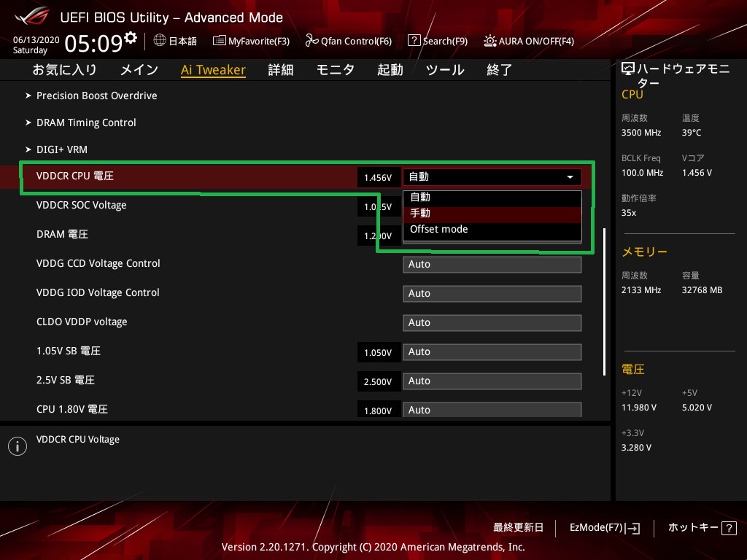Click the 1.456V current value box
747x560 pixels.
coord(379,178)
